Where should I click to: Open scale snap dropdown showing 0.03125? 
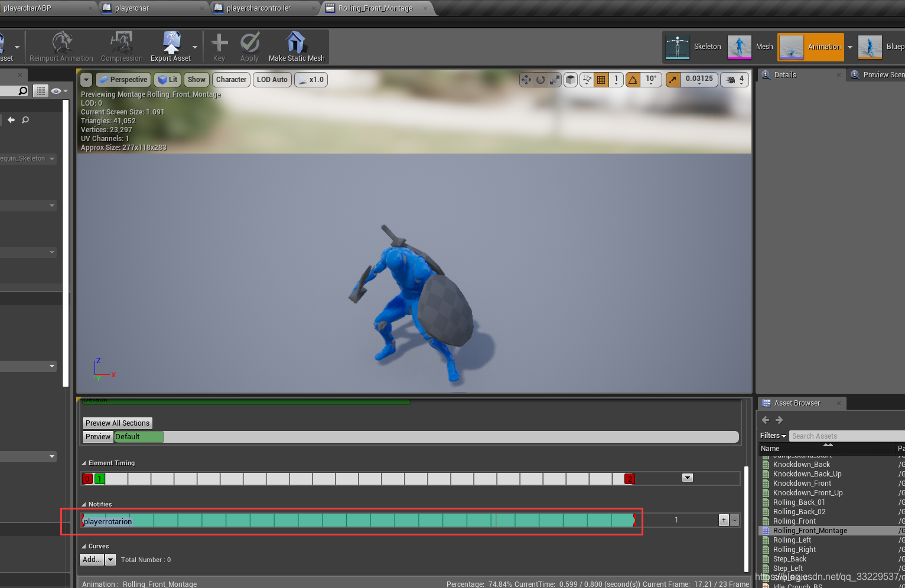(699, 80)
